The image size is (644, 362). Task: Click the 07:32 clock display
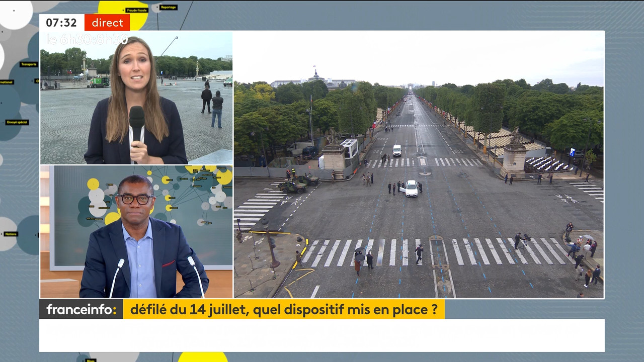(x=61, y=23)
